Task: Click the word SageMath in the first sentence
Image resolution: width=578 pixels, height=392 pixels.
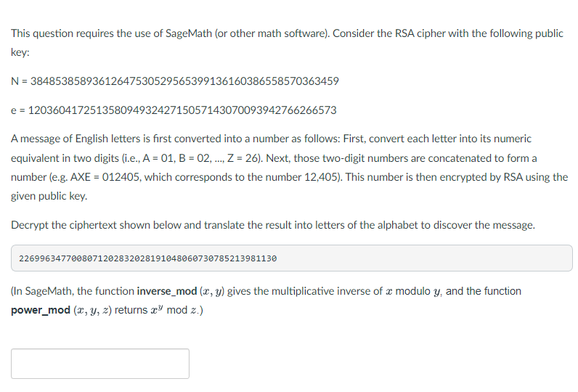Action: (x=188, y=33)
